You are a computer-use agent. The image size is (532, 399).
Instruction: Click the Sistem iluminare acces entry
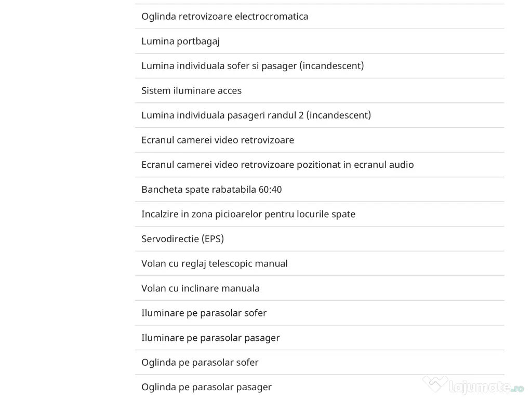(x=191, y=90)
